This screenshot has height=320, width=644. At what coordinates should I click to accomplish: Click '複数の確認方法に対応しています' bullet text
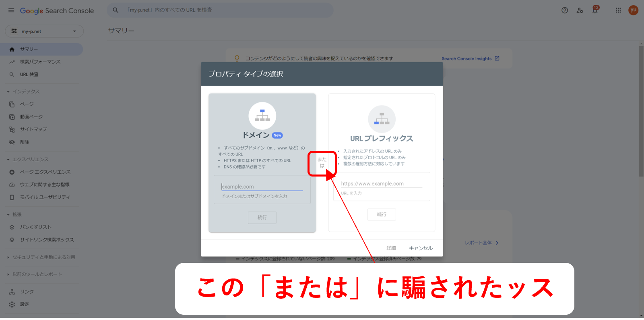point(374,164)
